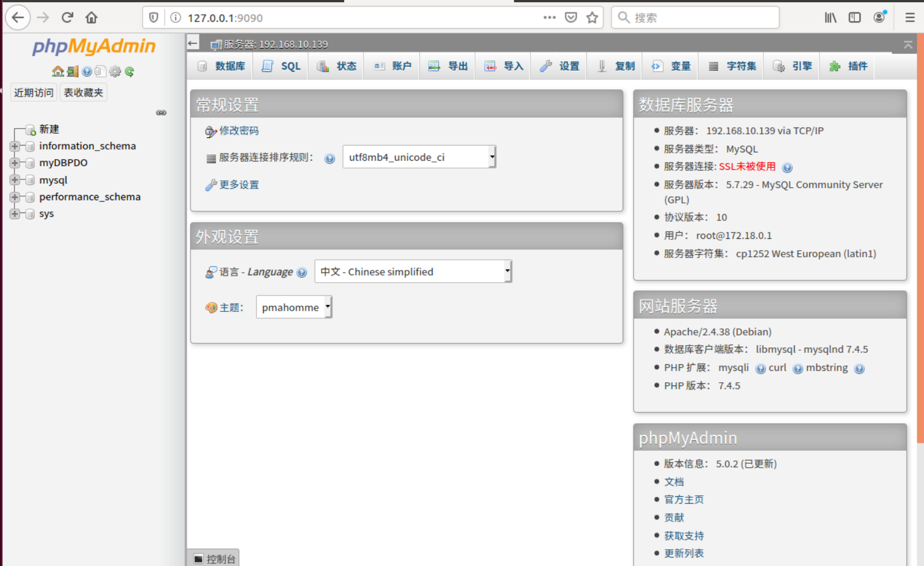Expand performance_schema database tree node
This screenshot has width=924, height=566.
point(15,197)
